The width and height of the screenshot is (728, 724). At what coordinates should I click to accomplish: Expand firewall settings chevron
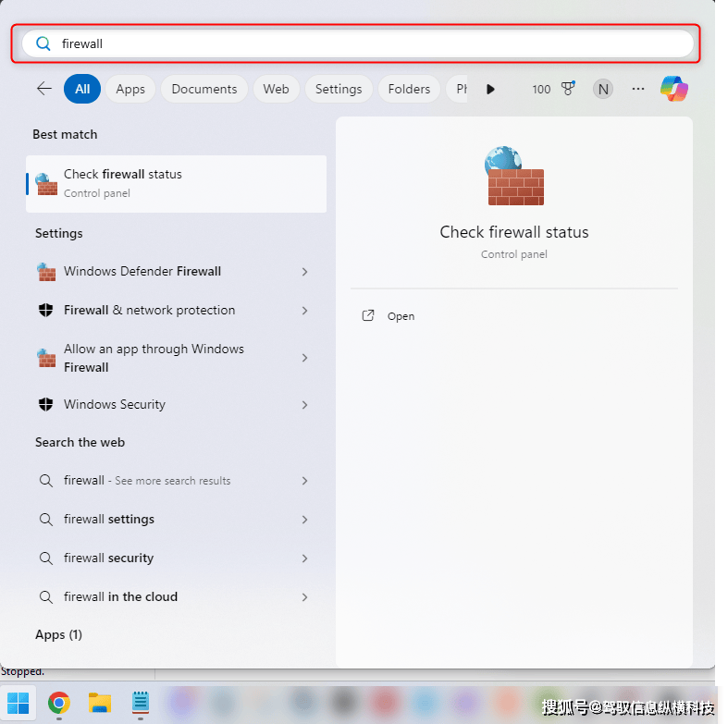click(x=304, y=520)
